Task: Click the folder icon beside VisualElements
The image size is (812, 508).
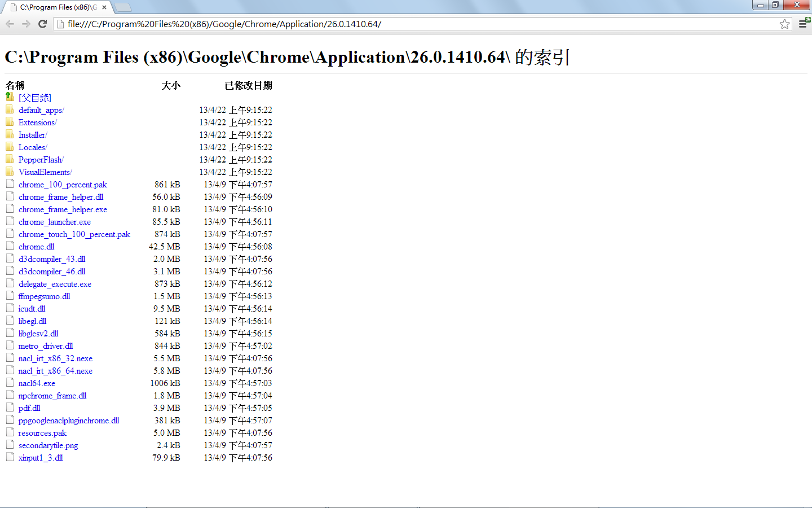Action: [x=10, y=172]
